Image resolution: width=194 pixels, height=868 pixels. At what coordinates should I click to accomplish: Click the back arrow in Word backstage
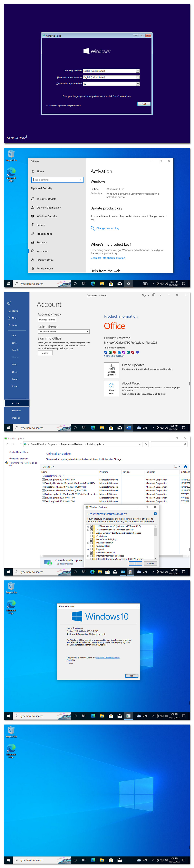9,303
